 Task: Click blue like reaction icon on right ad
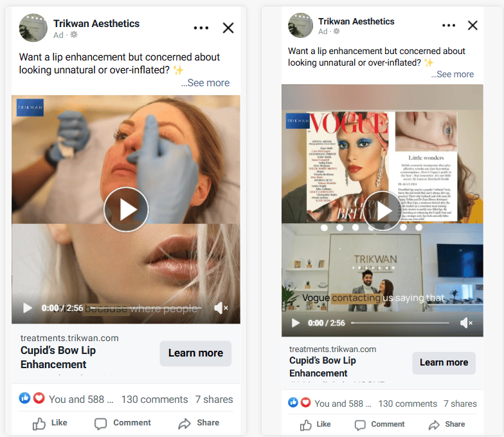coord(293,402)
